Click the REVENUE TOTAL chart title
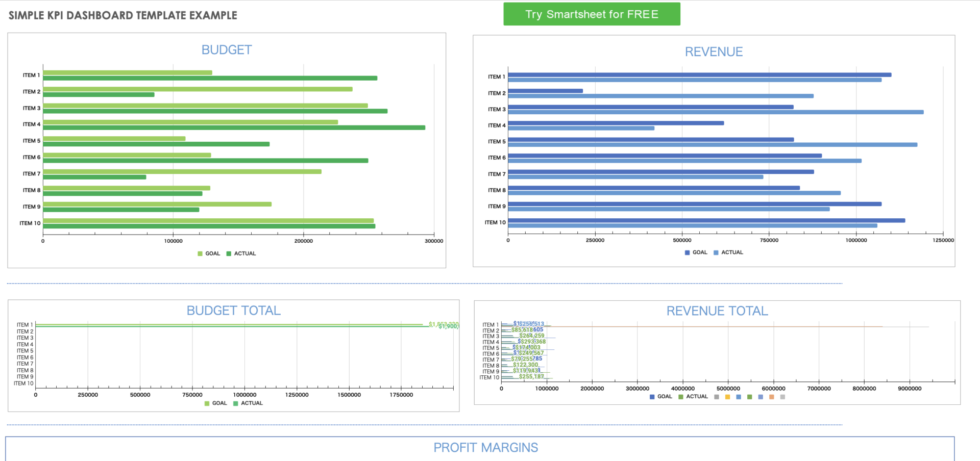 tap(718, 310)
